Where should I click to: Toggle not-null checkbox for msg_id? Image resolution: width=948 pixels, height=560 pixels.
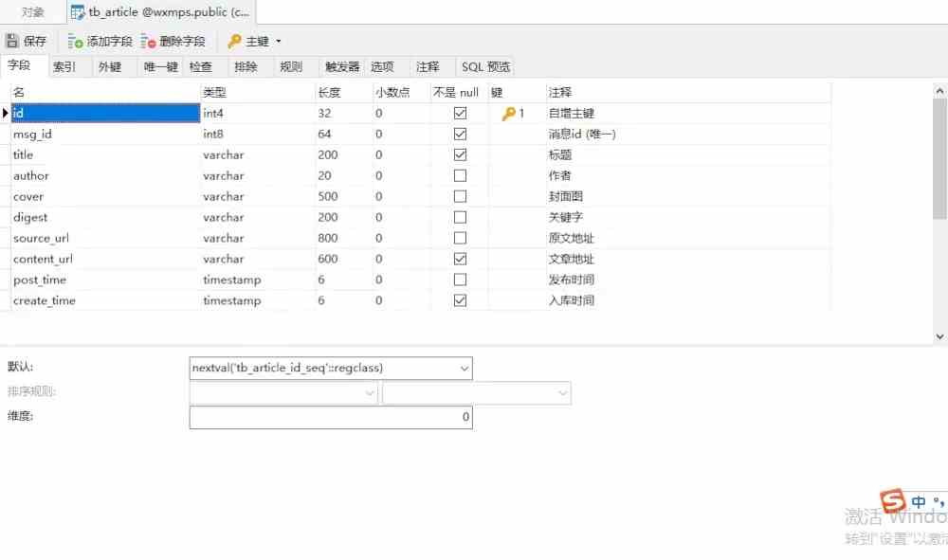point(460,134)
